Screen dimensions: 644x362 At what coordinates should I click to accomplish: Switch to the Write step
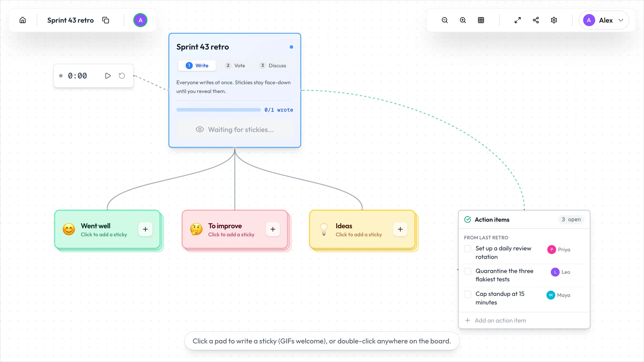[197, 66]
